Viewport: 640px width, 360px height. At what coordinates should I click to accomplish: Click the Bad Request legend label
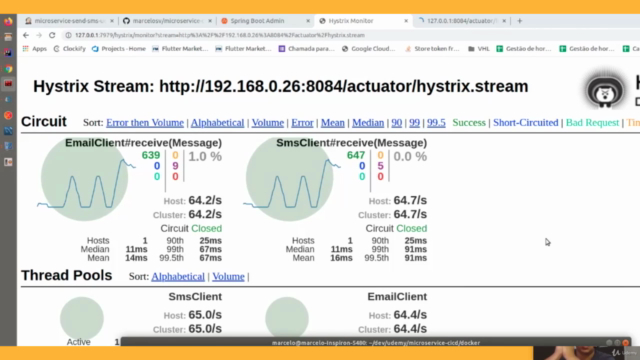(592, 122)
